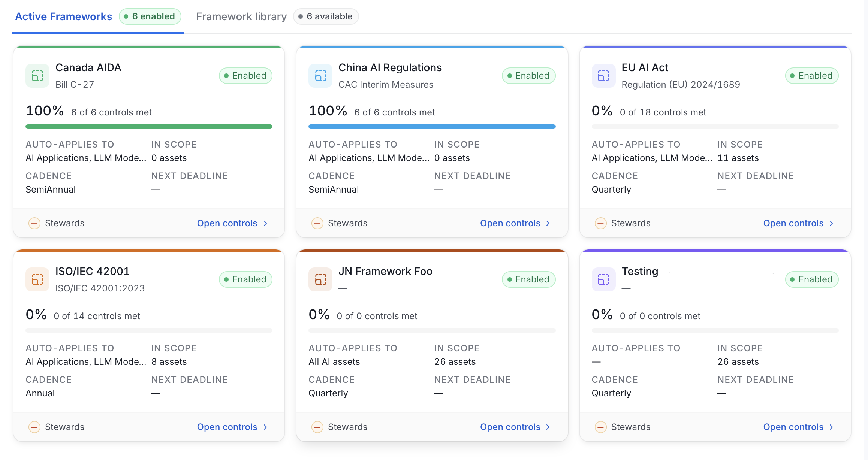Click the EU AI Act title
This screenshot has height=460, width=868.
tap(645, 67)
